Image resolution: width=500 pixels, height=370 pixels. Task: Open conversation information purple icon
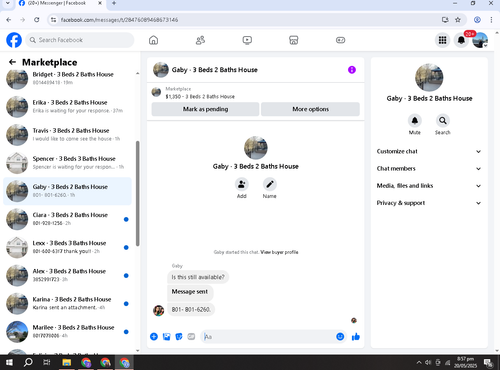(352, 70)
